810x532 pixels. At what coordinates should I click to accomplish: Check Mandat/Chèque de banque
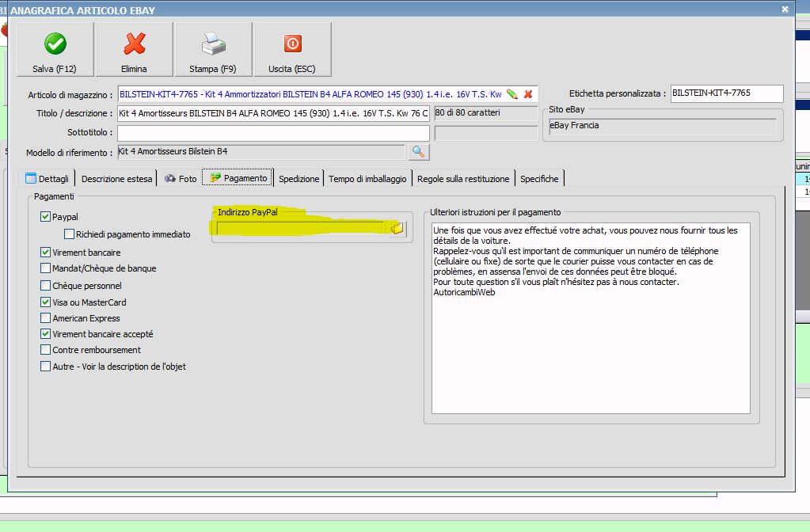(45, 268)
